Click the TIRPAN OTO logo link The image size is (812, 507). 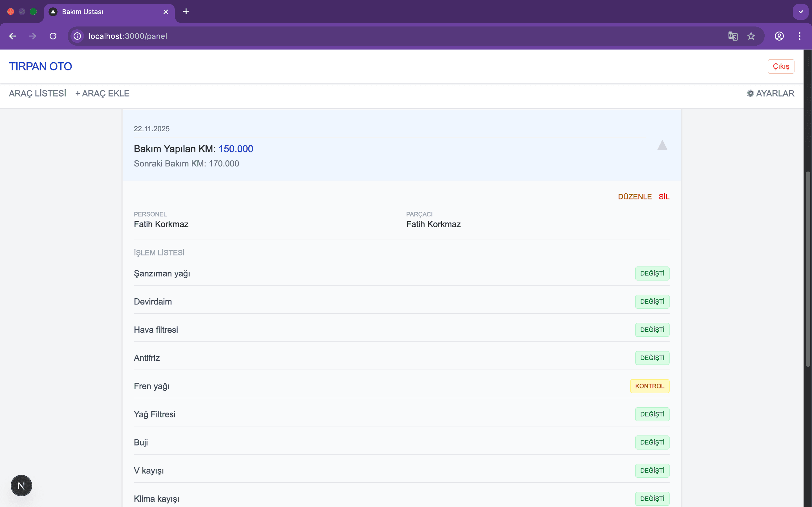coord(40,66)
